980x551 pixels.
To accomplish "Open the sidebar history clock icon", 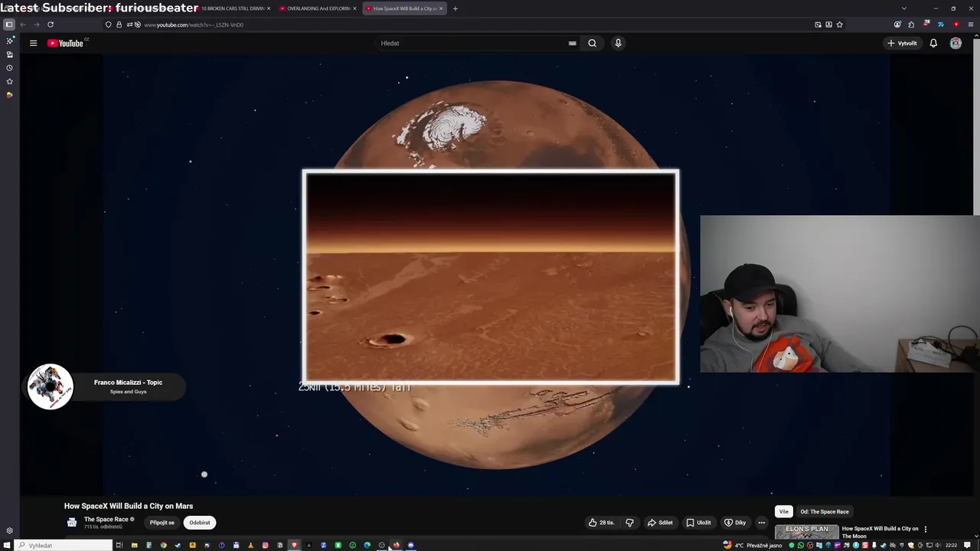I will 9,67.
